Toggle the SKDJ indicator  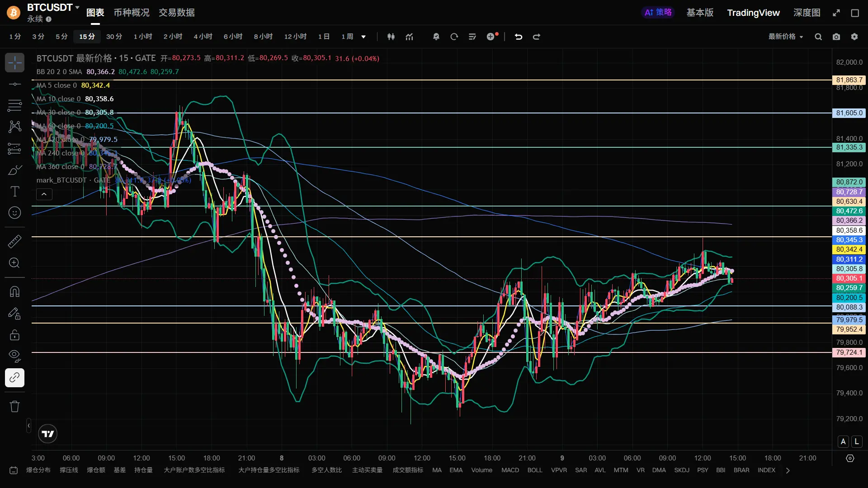682,470
